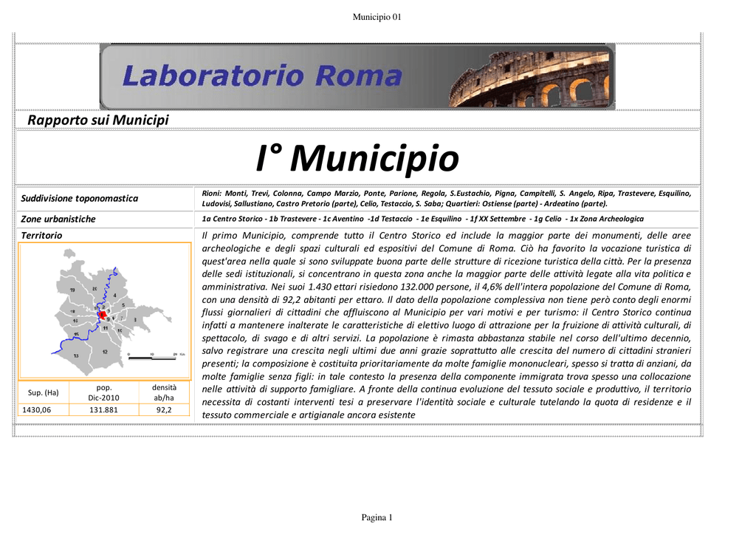Select the 'Suddivisione toponomastica' row label
Viewport: 756px width, 535px height.
click(x=80, y=198)
